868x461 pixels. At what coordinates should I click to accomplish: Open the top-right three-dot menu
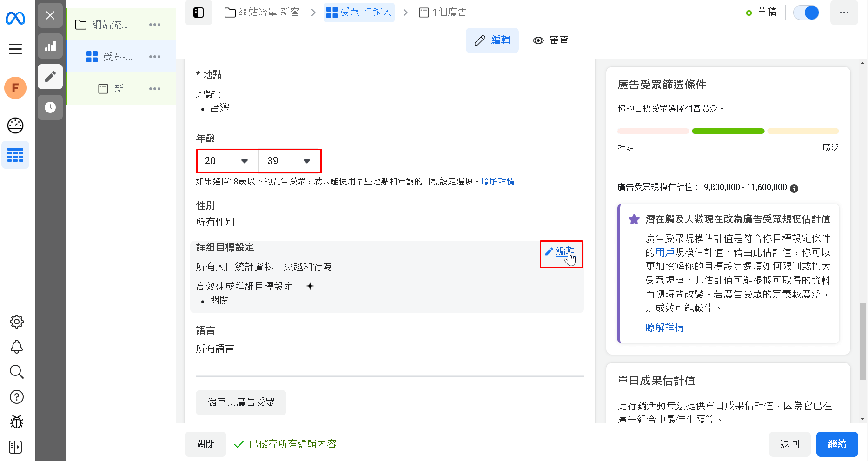point(844,13)
